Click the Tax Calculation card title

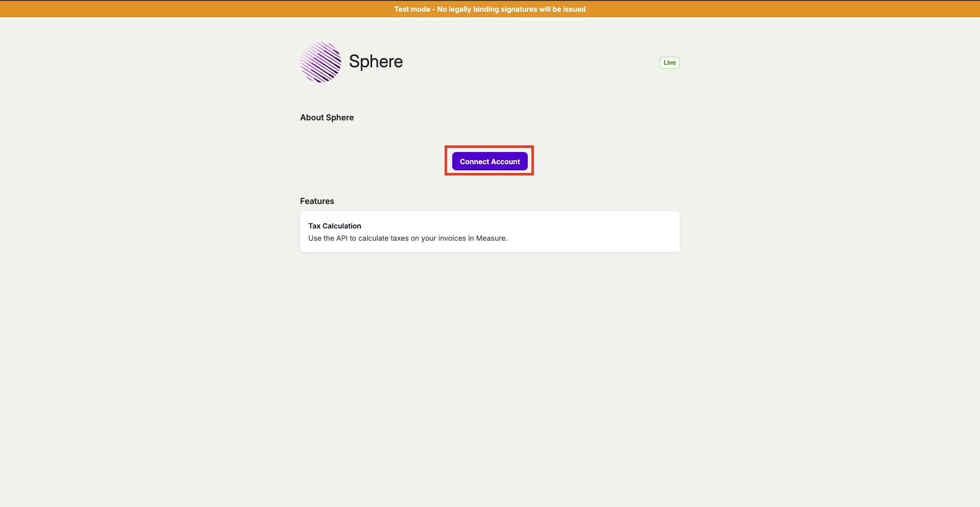tap(334, 226)
